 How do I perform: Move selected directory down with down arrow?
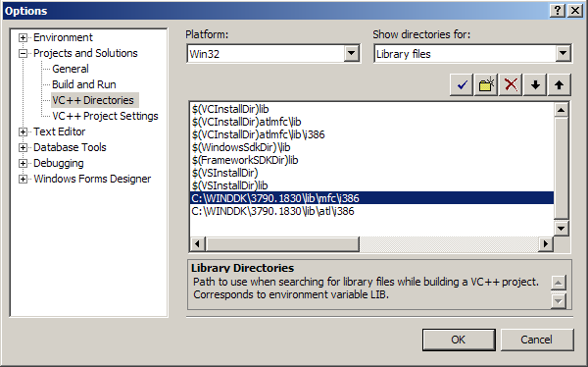pos(535,85)
